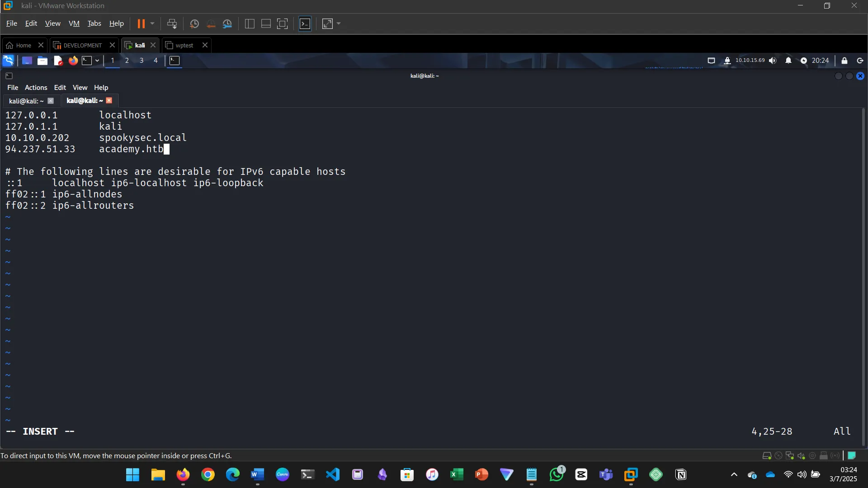The image size is (868, 488).
Task: Enter full screen mode in VMware
Action: (282, 23)
